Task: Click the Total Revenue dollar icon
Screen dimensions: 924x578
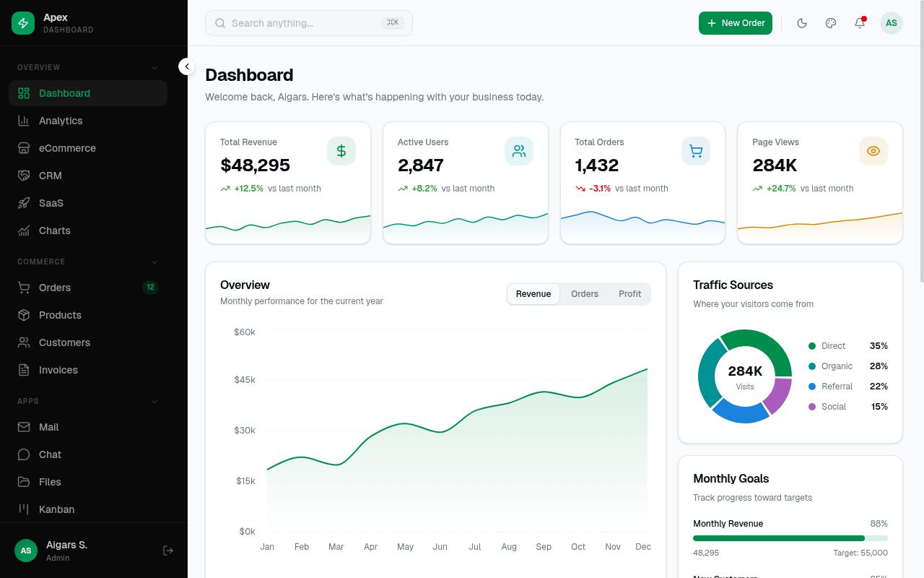Action: tap(341, 151)
